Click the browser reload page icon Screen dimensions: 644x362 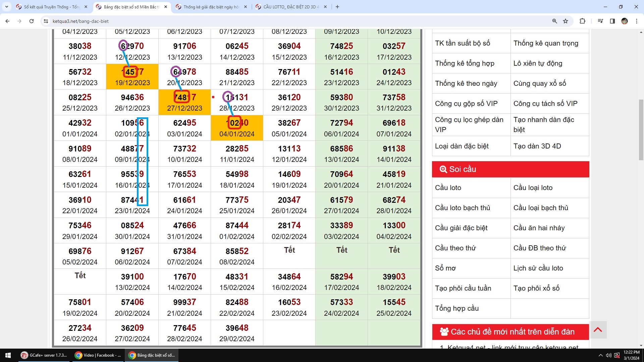(x=32, y=21)
